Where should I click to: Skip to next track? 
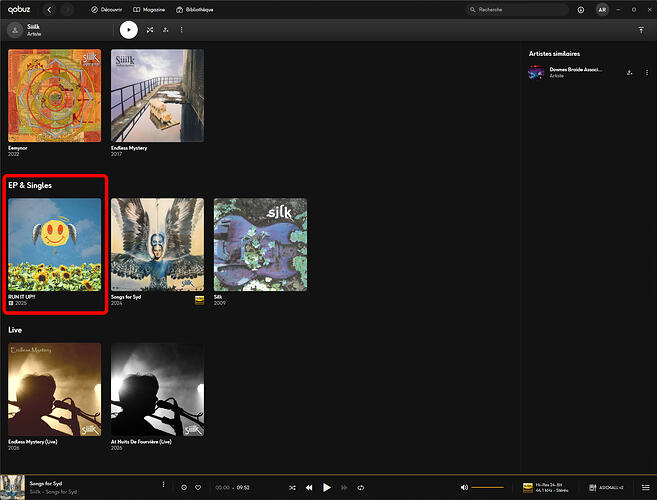pos(344,487)
